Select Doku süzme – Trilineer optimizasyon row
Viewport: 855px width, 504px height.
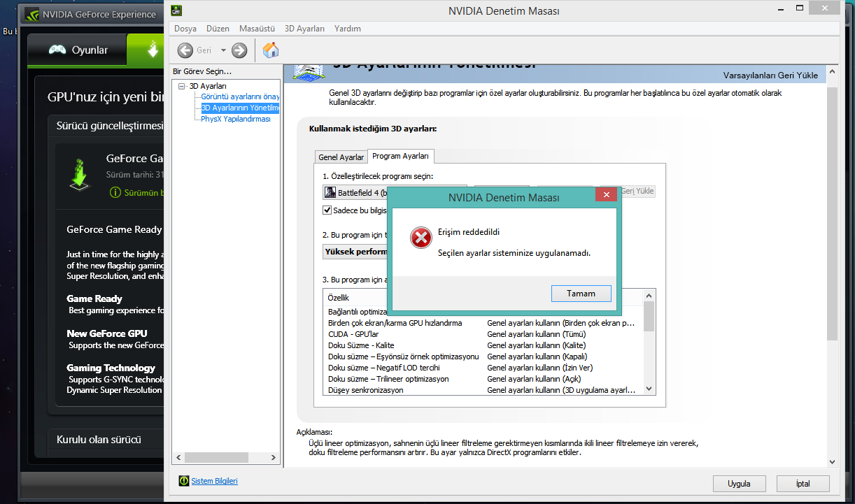pos(482,379)
